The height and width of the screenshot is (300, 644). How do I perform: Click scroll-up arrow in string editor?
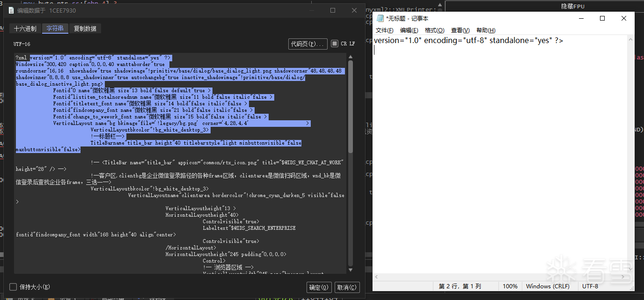point(351,57)
